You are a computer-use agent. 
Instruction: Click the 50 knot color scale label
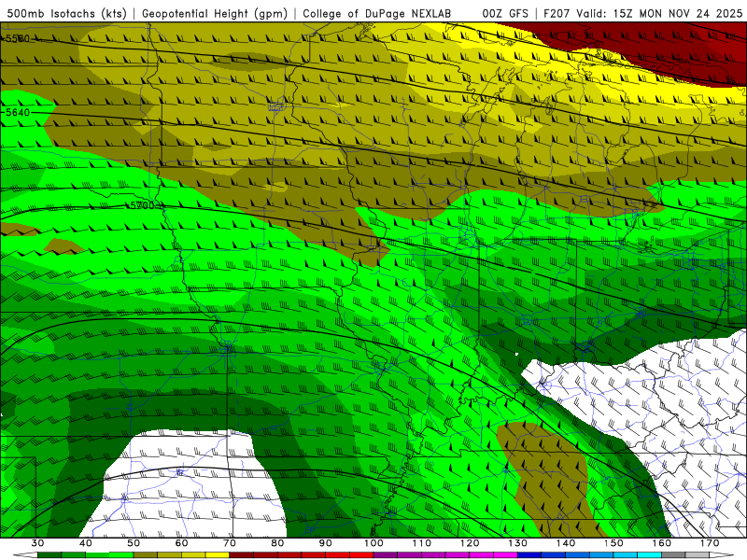pos(134,543)
